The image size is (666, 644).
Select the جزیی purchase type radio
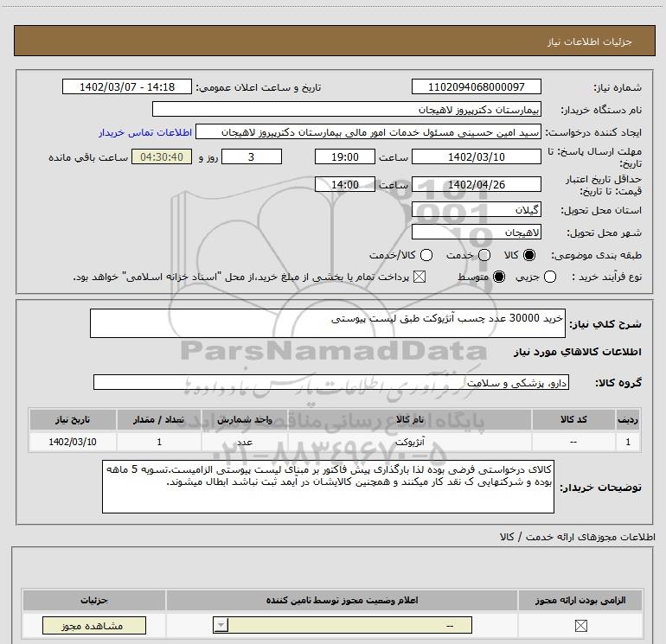(549, 277)
